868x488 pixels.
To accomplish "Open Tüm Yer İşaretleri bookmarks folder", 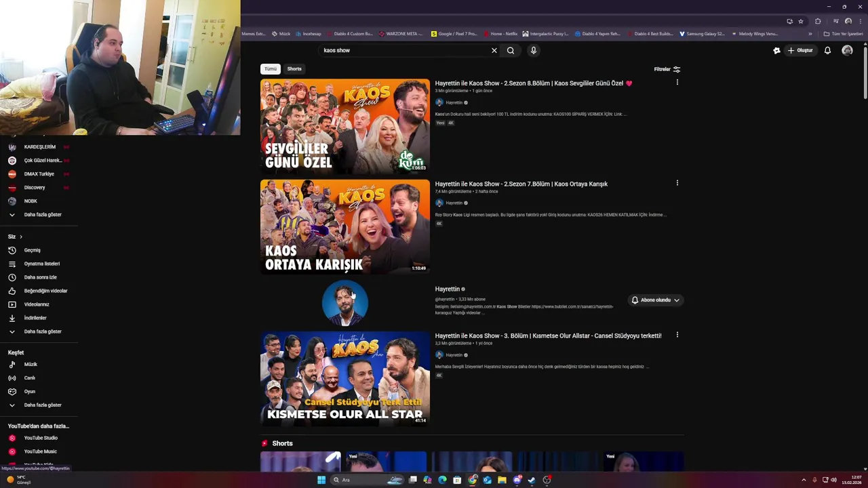I will coord(843,33).
